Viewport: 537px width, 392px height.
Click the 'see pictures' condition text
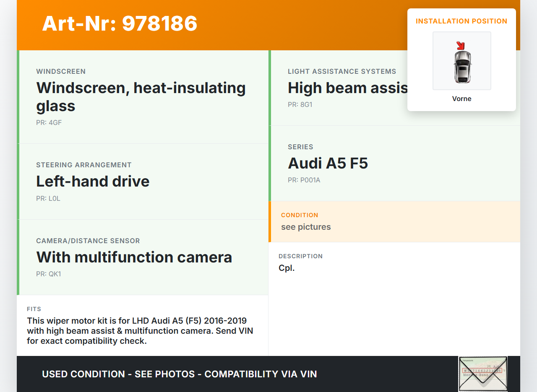(x=306, y=227)
